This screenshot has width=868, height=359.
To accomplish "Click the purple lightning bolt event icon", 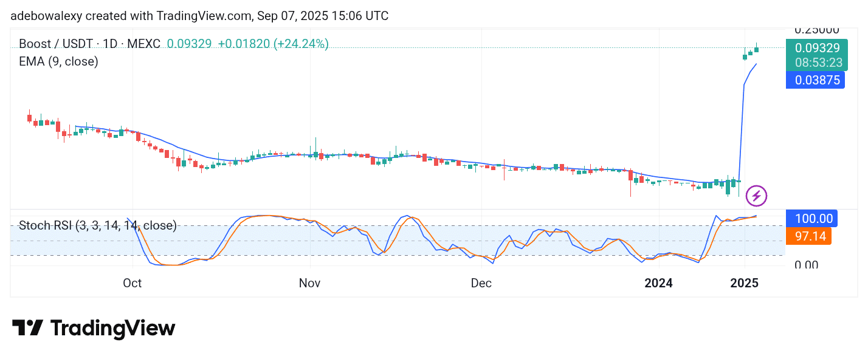I will [x=756, y=196].
